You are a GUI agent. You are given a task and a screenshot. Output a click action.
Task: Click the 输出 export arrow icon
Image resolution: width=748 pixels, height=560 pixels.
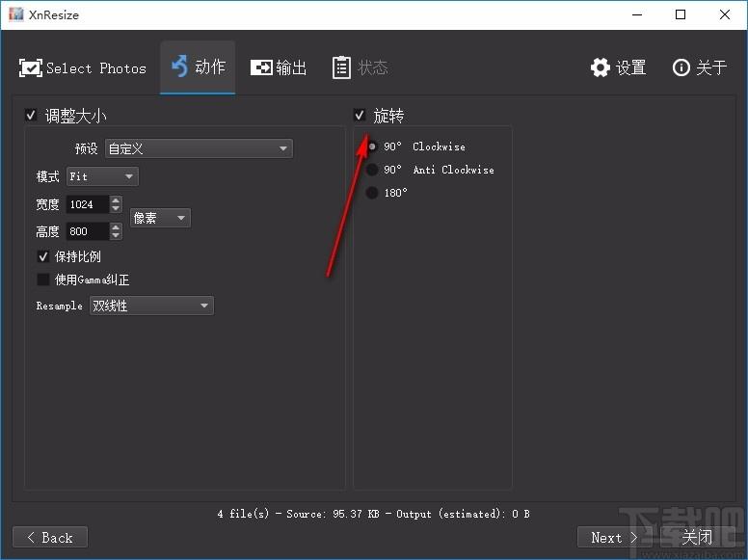point(261,67)
